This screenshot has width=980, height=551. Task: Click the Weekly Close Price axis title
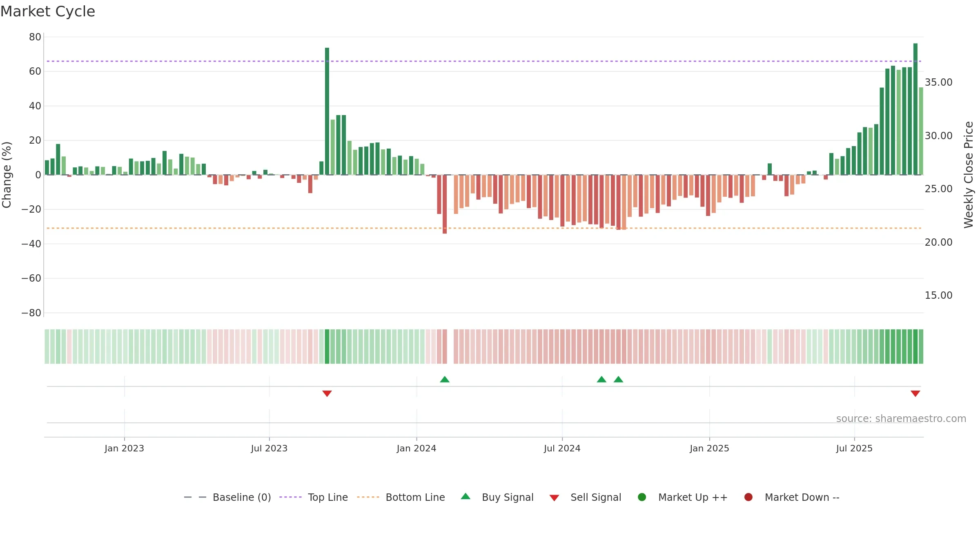point(969,175)
